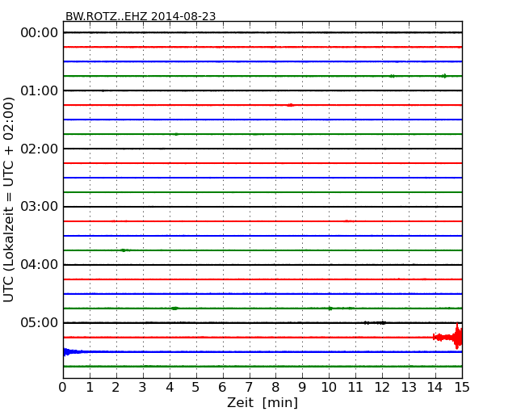Viewport: 525px width, 420px height.
Task: Click the black signal blip near minute 12 on 05:00 trace
Action: [375, 323]
